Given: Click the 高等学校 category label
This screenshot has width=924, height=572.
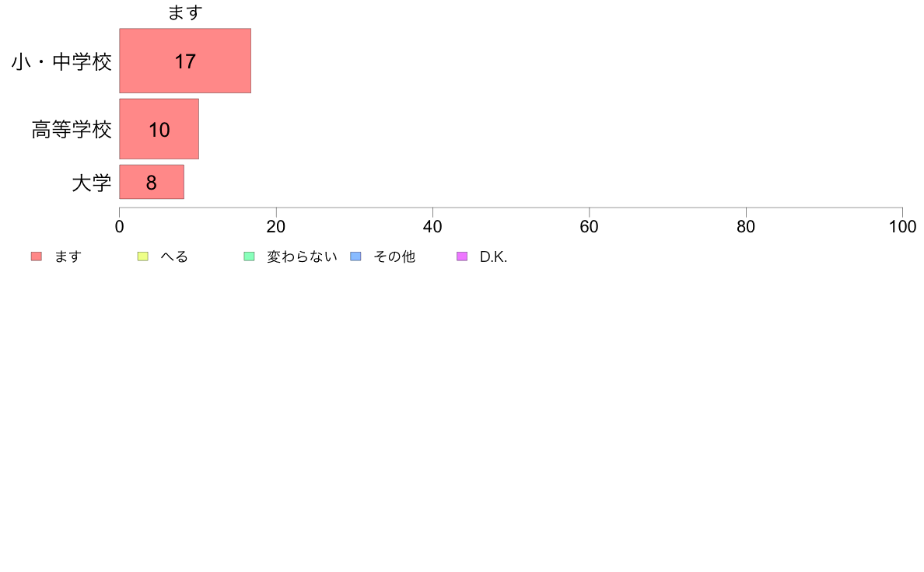Looking at the screenshot, I should pyautogui.click(x=72, y=130).
